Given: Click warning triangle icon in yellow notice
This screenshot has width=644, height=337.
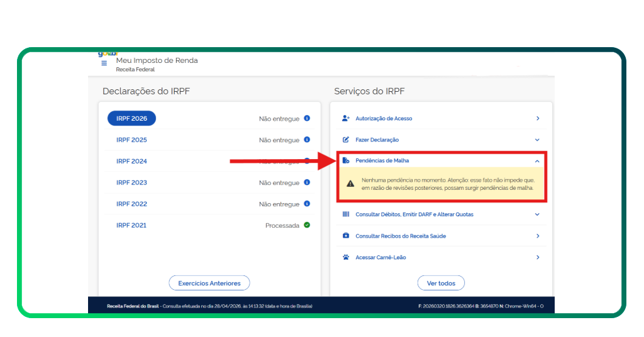Looking at the screenshot, I should pyautogui.click(x=350, y=184).
